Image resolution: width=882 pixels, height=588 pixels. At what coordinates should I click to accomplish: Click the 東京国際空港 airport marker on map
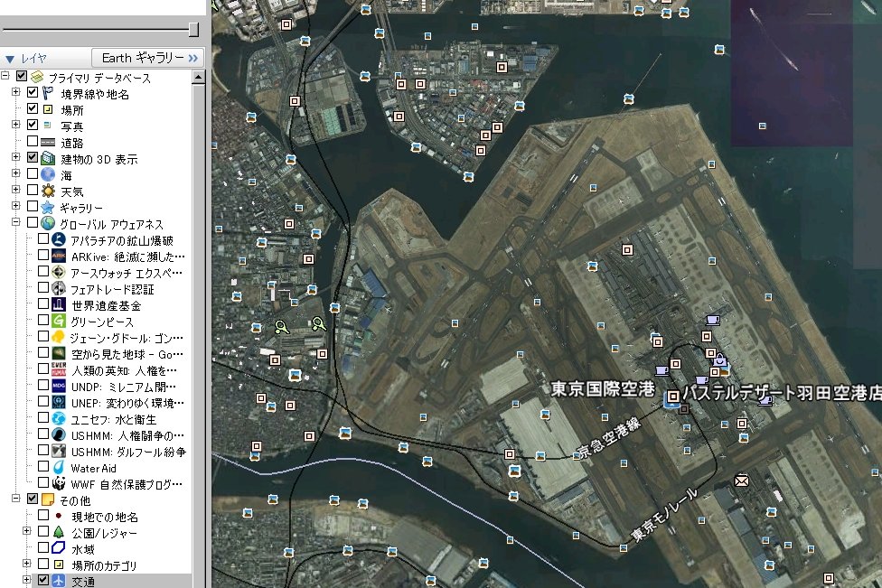click(672, 397)
